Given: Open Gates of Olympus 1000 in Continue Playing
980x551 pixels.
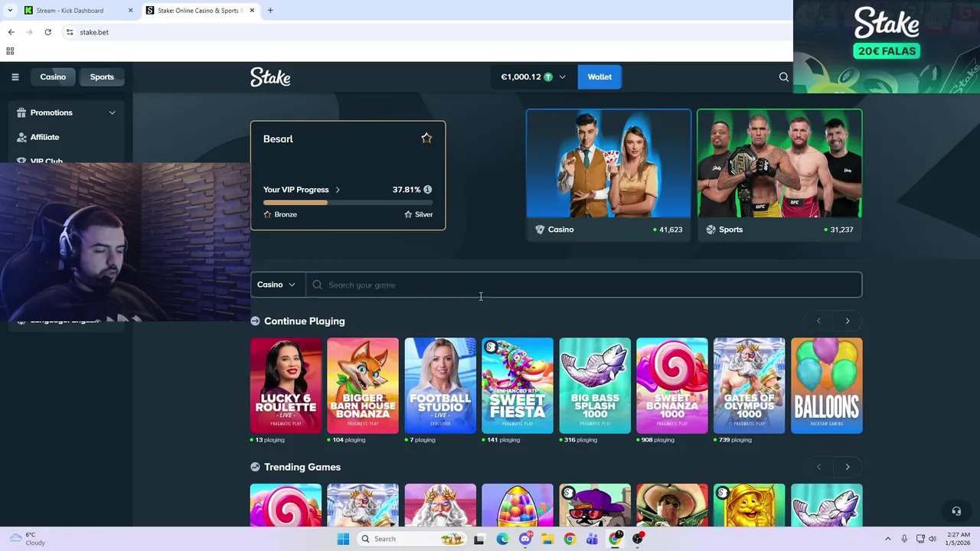Looking at the screenshot, I should click(x=750, y=386).
